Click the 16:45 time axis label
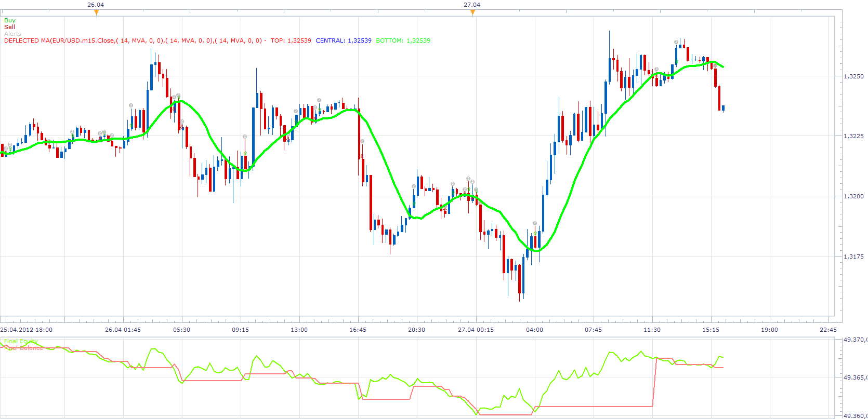The width and height of the screenshot is (868, 419). [358, 330]
